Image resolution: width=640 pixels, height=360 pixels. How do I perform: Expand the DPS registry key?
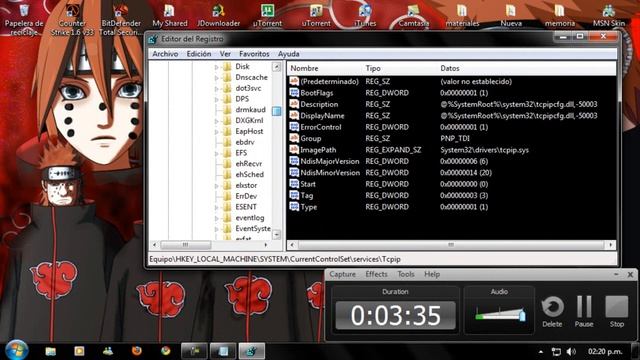pyautogui.click(x=217, y=99)
